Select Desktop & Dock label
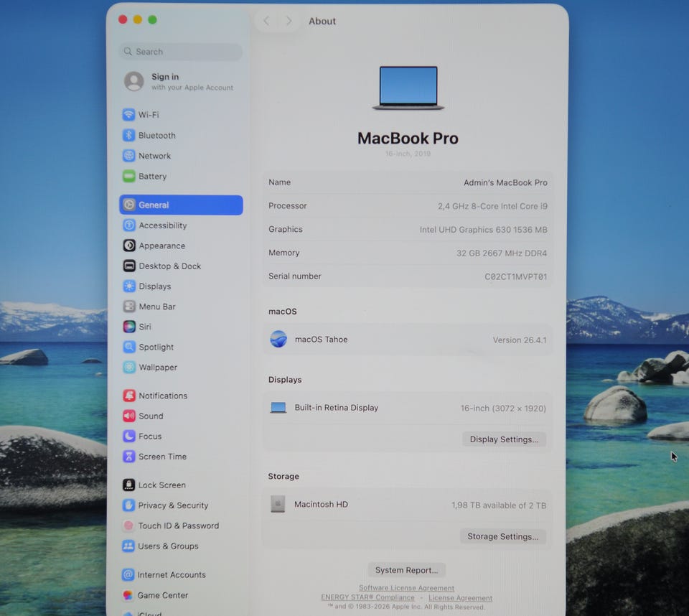The height and width of the screenshot is (616, 689). (x=169, y=266)
